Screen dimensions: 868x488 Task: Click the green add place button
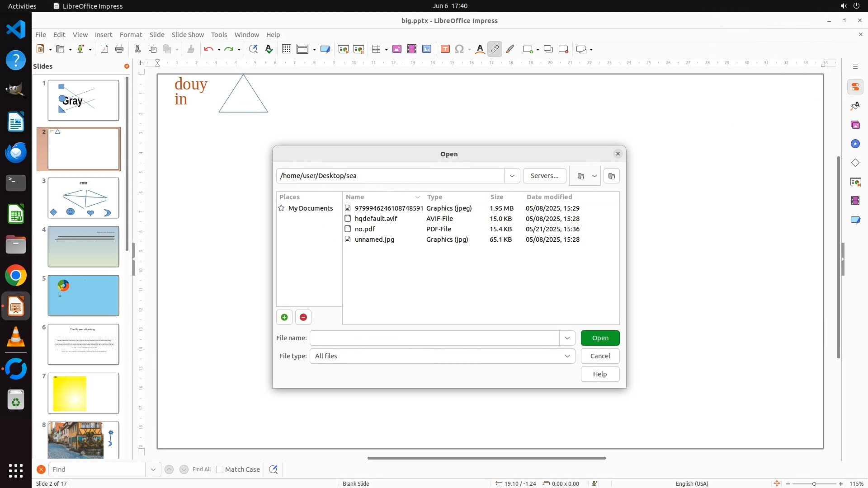tap(284, 317)
